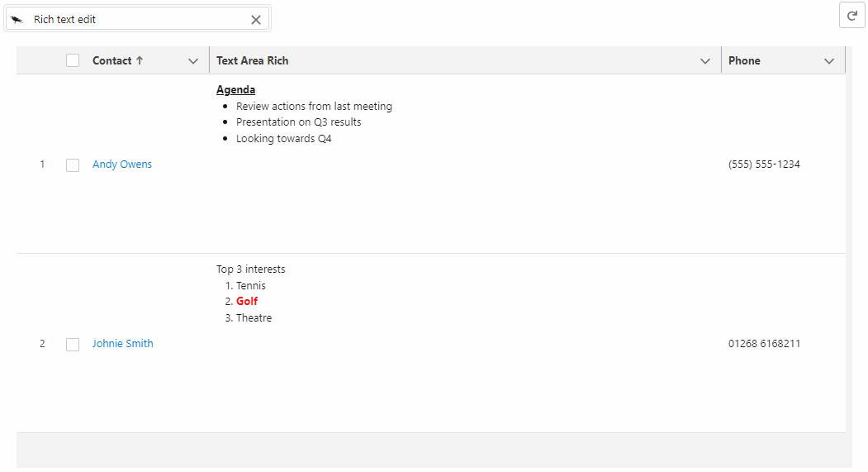Select the red Golf text in row 2
868x472 pixels.
247,301
